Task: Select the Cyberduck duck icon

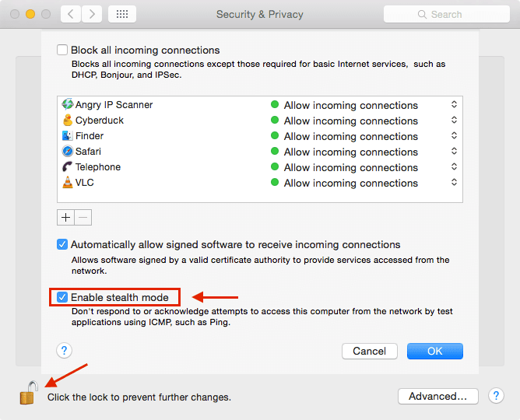Action: pos(68,120)
